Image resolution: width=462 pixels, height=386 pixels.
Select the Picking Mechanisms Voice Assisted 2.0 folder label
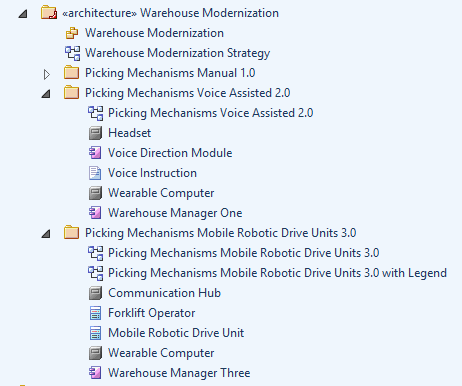(x=188, y=93)
